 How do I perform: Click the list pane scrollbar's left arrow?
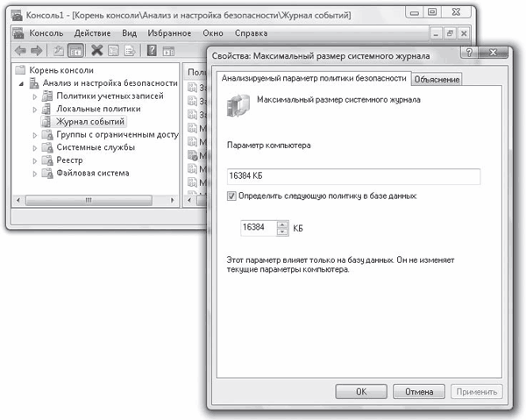(189, 200)
